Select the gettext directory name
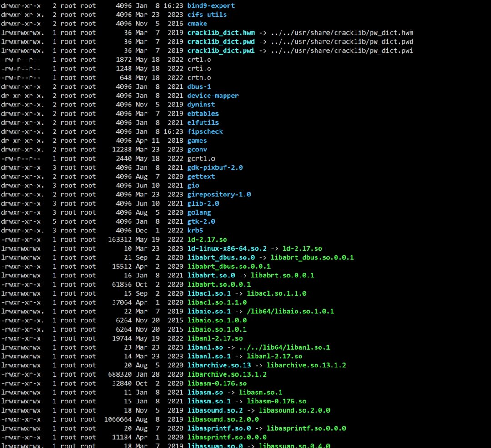 (201, 176)
